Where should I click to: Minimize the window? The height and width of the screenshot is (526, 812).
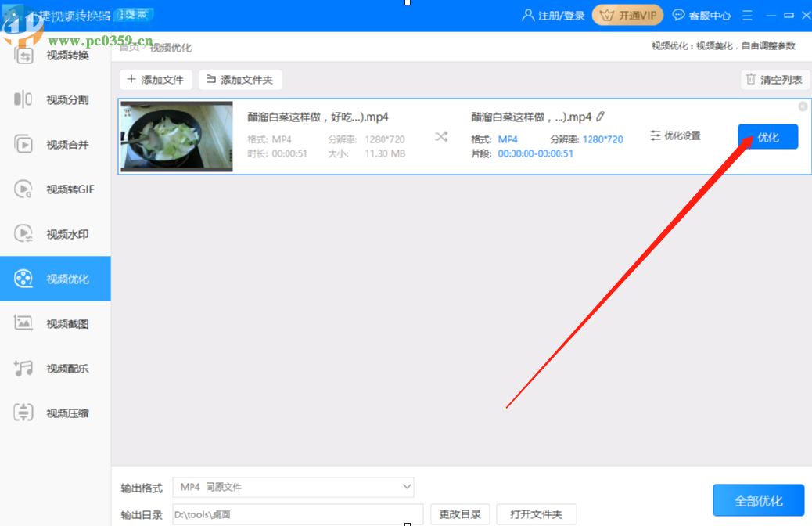(771, 16)
